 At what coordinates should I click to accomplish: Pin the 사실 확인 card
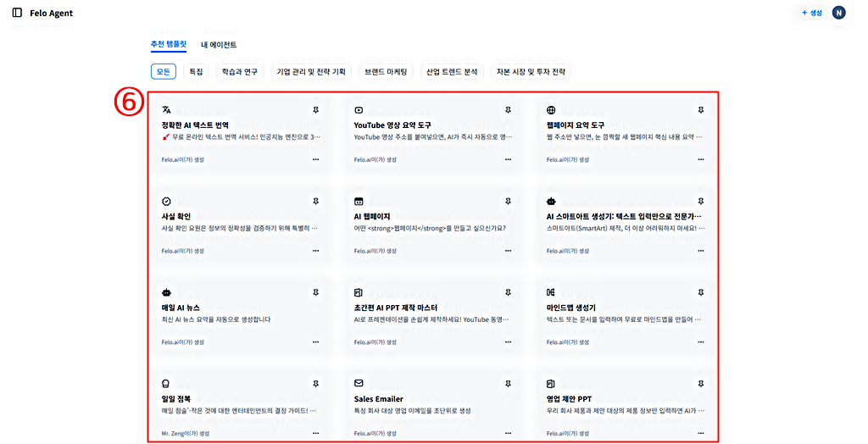tap(315, 202)
